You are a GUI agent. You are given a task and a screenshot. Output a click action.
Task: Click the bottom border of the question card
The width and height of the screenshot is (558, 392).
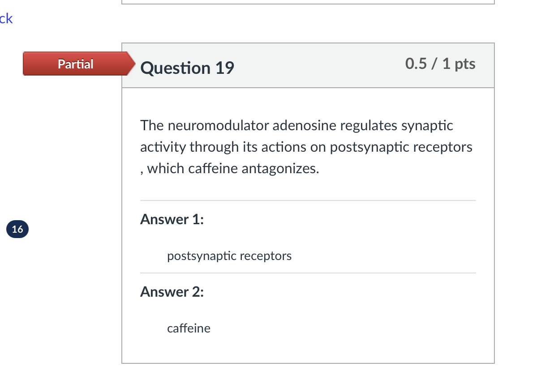coord(308,362)
